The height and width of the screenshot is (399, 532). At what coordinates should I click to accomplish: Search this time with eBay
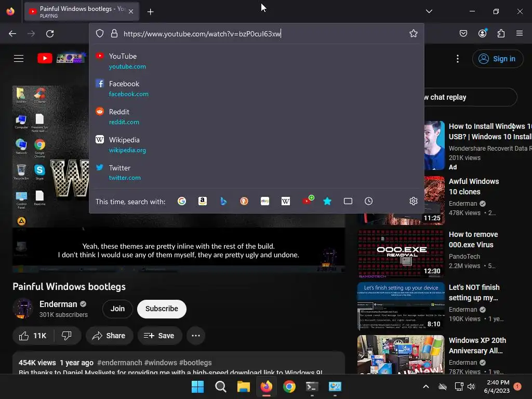[265, 201]
